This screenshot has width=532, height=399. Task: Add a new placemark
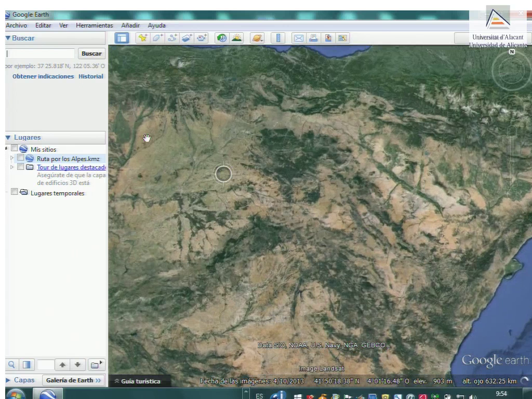point(142,38)
